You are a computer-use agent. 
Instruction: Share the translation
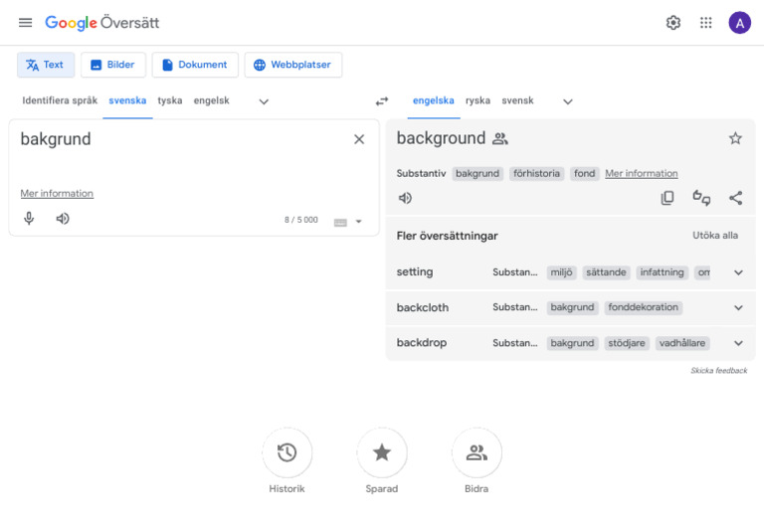(736, 198)
